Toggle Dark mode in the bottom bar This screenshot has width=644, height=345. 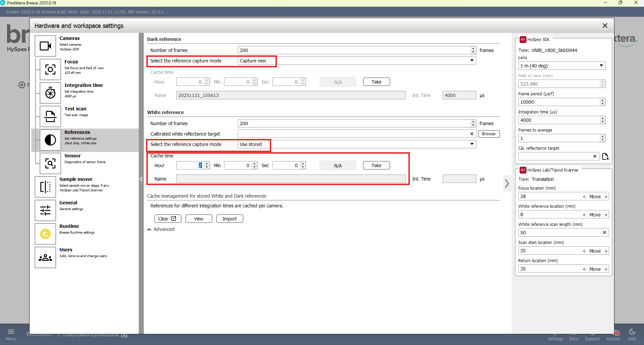(x=632, y=334)
